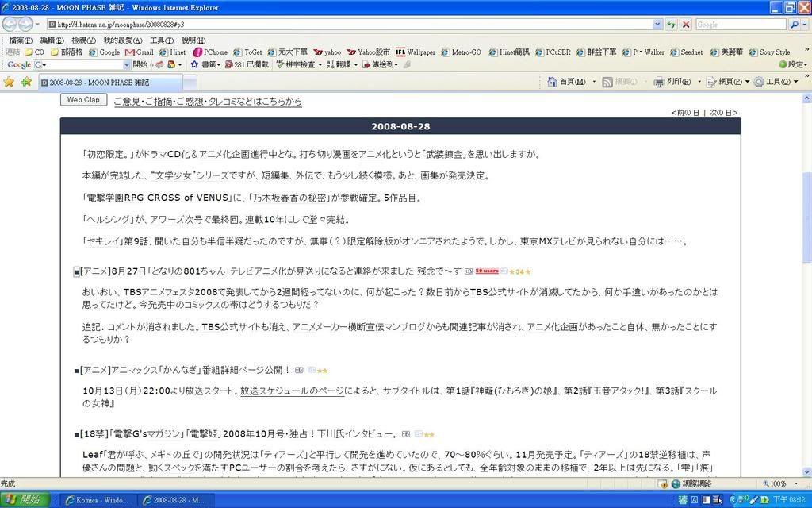Open the 網頁 page menu dropdown
Screen dimensions: 812x508
tap(747, 82)
